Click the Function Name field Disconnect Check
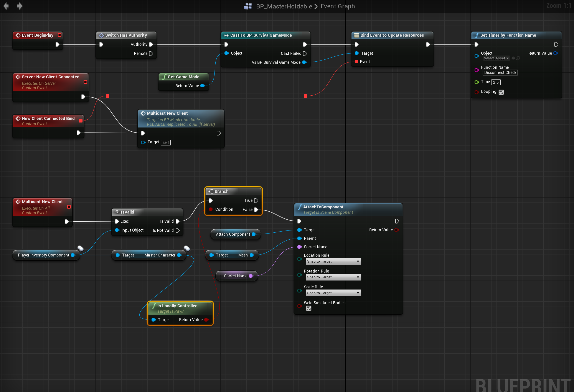Screen dimensions: 574x392 pyautogui.click(x=500, y=73)
